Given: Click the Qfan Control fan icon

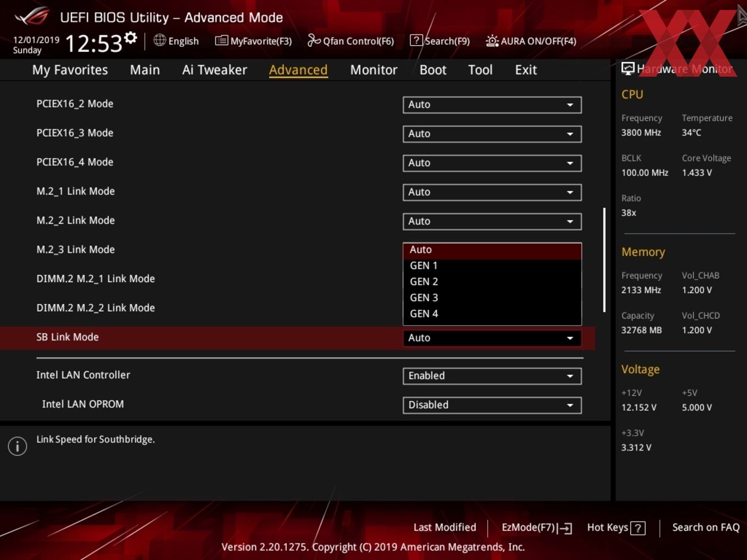Looking at the screenshot, I should (x=314, y=40).
